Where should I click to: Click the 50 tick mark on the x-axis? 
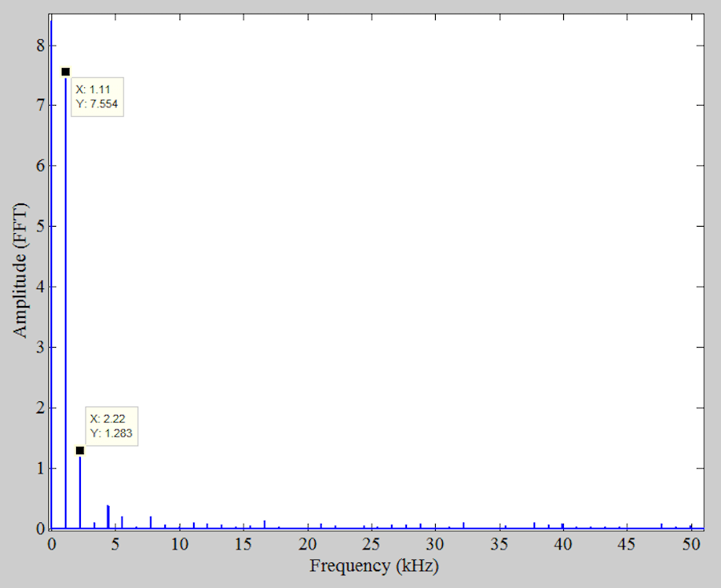coord(691,529)
